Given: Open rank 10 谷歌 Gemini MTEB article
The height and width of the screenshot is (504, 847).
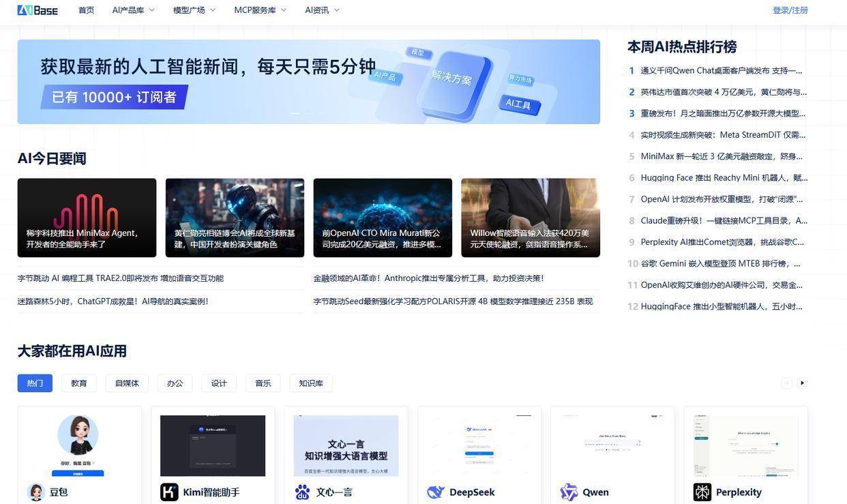Looking at the screenshot, I should coord(720,263).
